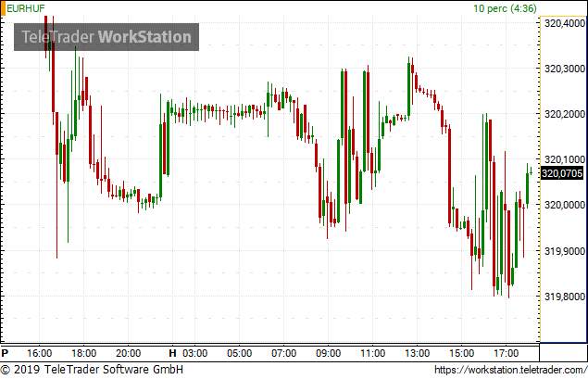Click the 319,8000 price axis label
The width and height of the screenshot is (588, 379).
click(x=564, y=297)
